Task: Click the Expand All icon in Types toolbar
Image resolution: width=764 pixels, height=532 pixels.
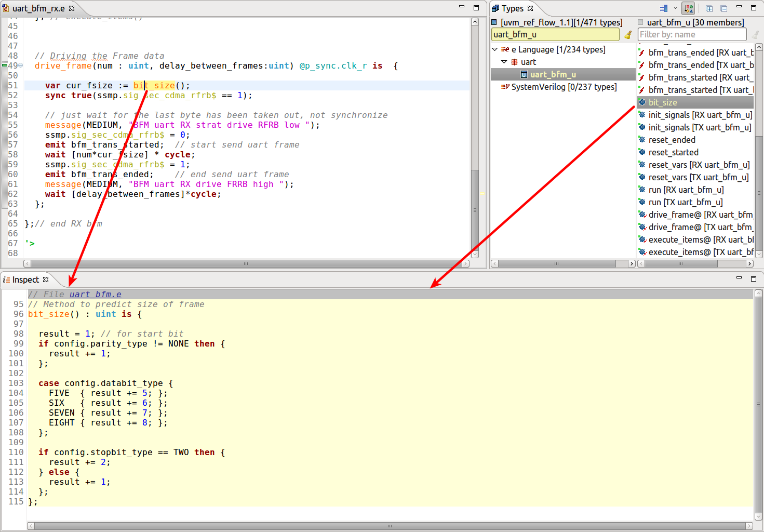Action: point(709,8)
